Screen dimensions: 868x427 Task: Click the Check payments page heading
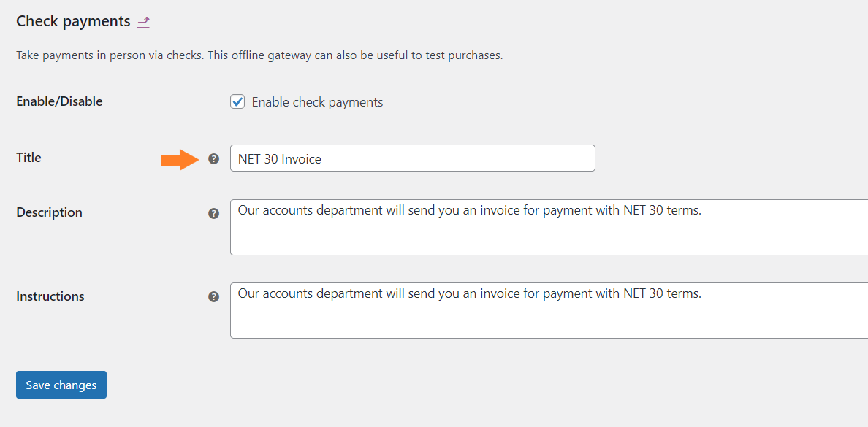pyautogui.click(x=73, y=22)
